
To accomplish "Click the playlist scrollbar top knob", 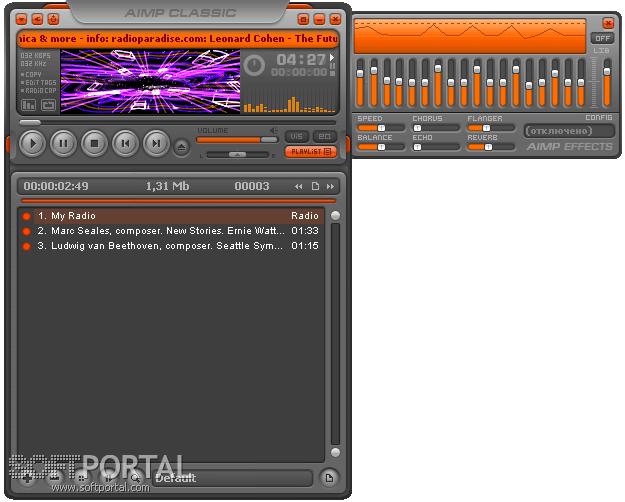I will click(336, 215).
